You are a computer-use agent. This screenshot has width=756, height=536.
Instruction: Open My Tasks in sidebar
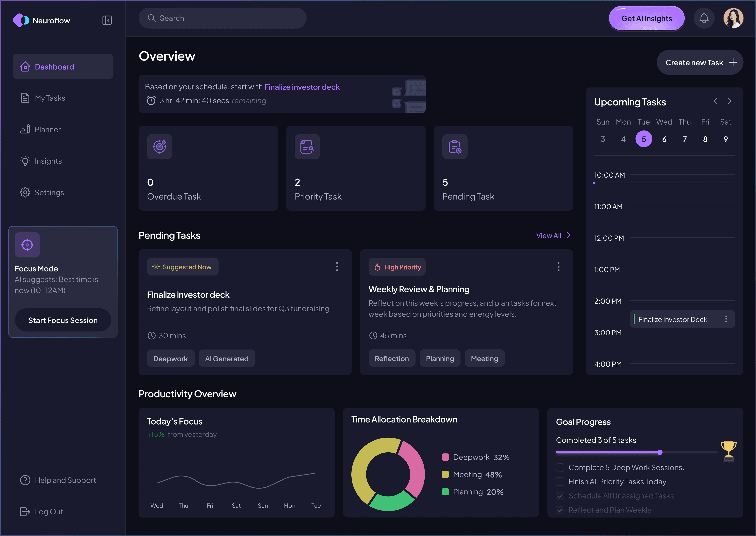pyautogui.click(x=49, y=98)
